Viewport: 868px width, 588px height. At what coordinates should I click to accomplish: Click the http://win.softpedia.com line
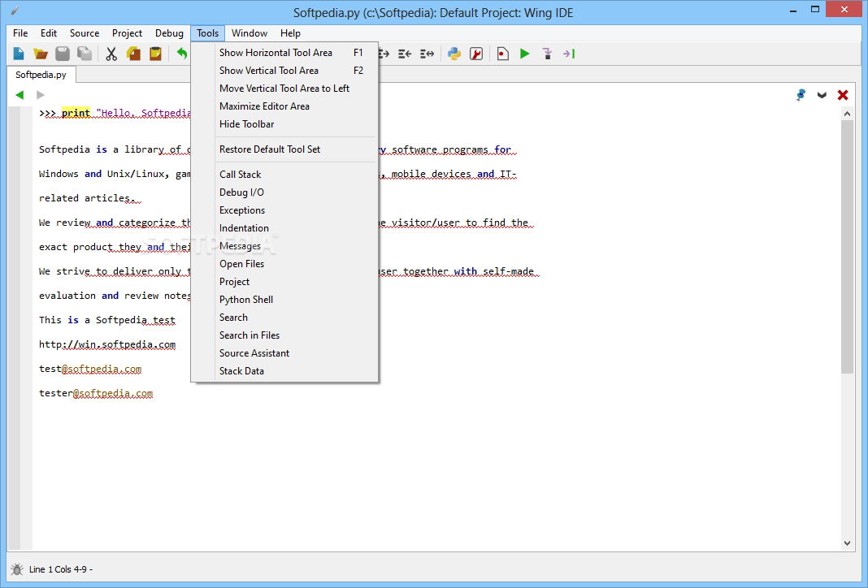click(x=107, y=344)
